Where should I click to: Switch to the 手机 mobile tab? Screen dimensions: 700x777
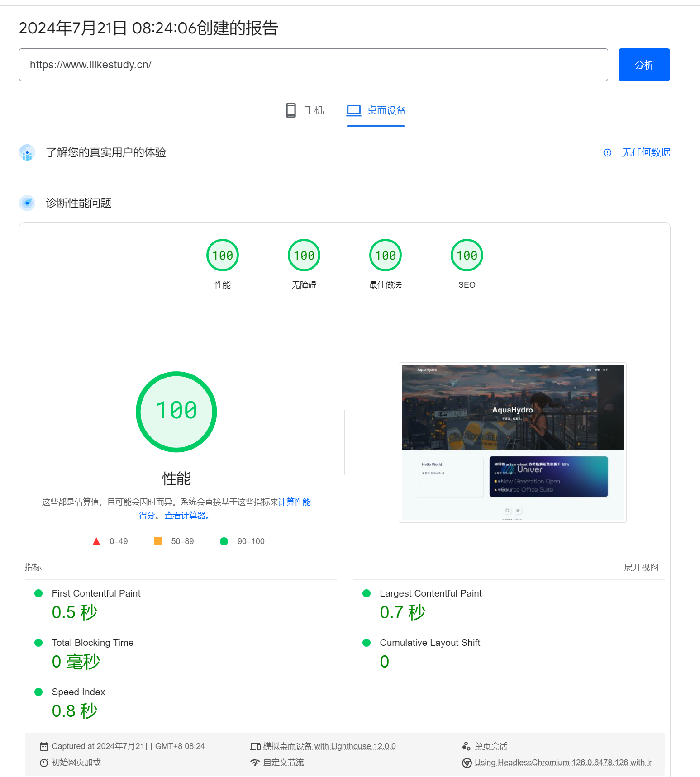[x=305, y=110]
